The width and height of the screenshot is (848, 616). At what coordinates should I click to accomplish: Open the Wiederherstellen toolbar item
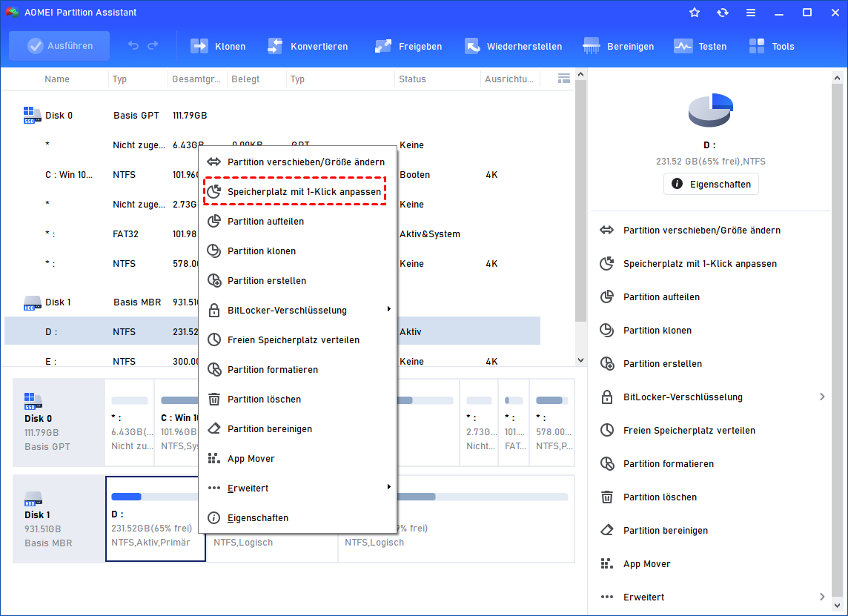[x=513, y=47]
